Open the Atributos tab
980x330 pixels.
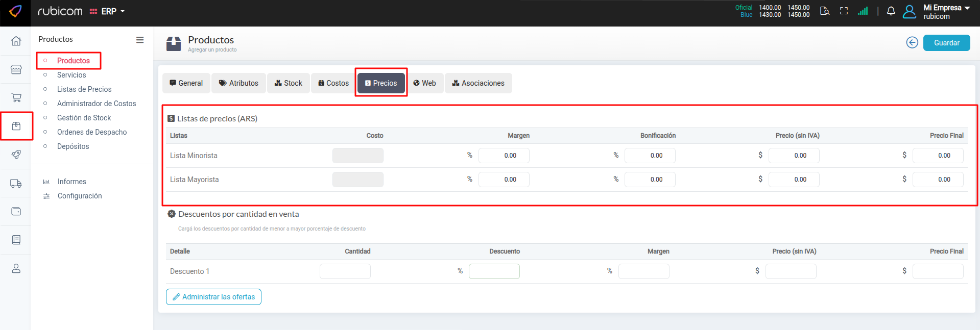point(238,83)
